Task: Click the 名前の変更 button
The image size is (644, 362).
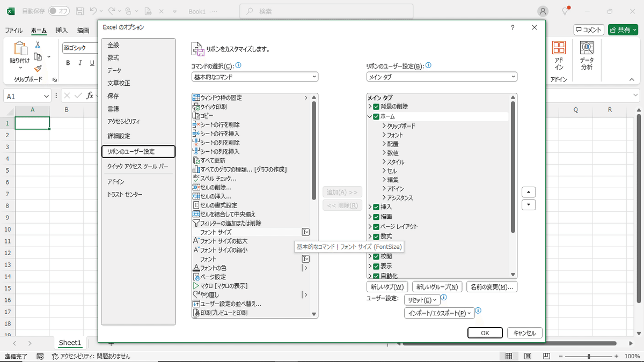Action: pos(492,287)
